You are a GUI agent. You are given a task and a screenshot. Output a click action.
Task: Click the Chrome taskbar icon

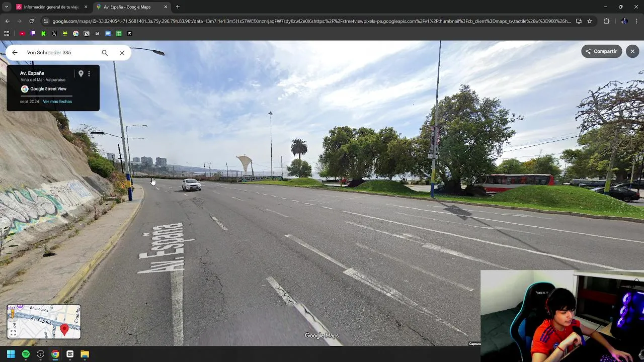(x=55, y=354)
